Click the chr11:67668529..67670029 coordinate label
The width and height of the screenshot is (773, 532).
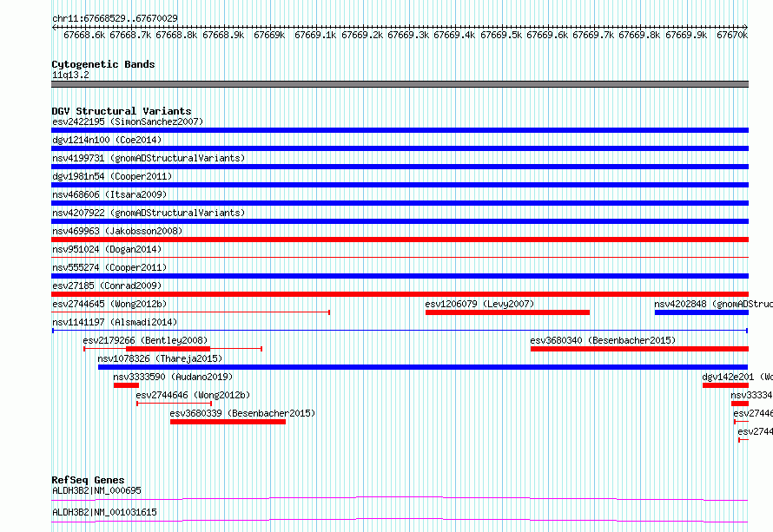(x=115, y=18)
